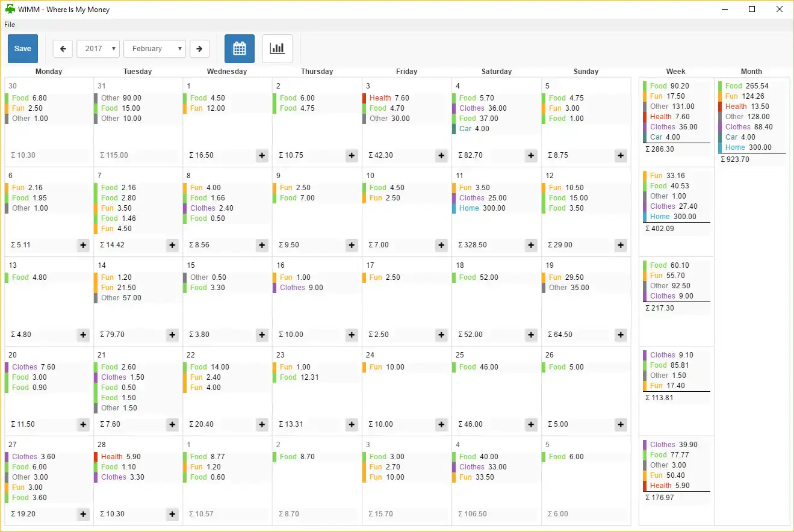This screenshot has height=532, width=794.
Task: Add expense on Monday February 6
Action: click(x=83, y=245)
